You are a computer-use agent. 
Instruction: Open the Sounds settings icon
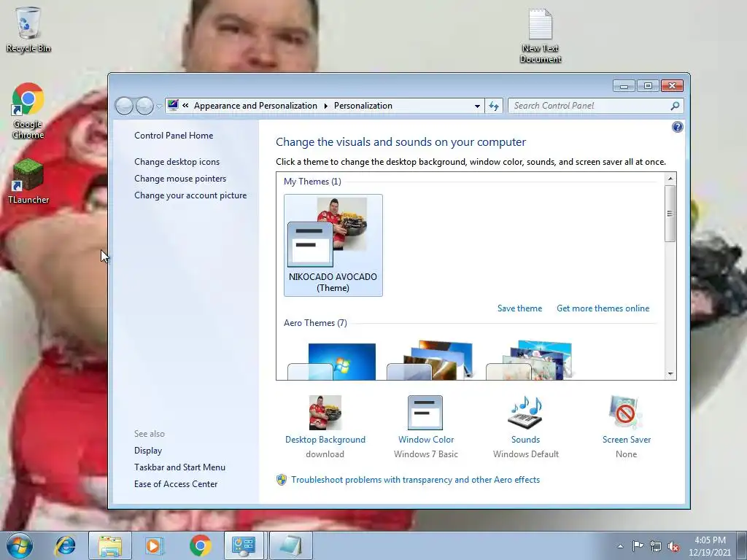(525, 413)
